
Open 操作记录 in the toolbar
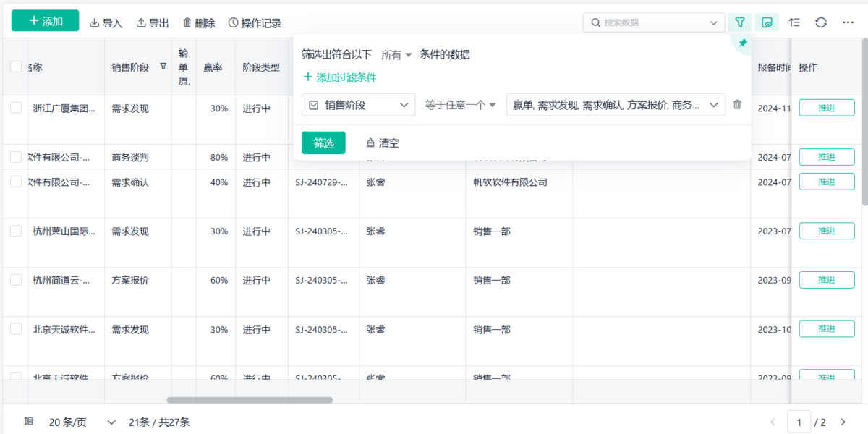point(255,23)
